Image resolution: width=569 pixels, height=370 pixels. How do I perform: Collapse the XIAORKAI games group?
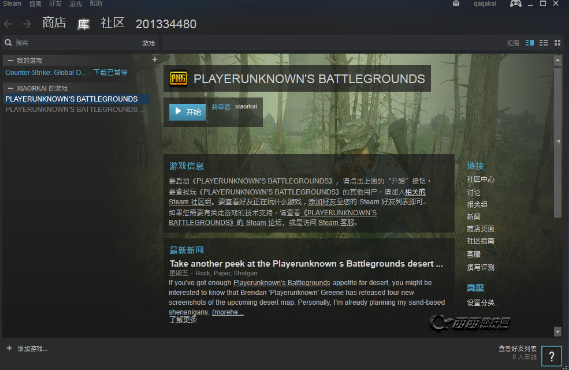pyautogui.click(x=10, y=88)
